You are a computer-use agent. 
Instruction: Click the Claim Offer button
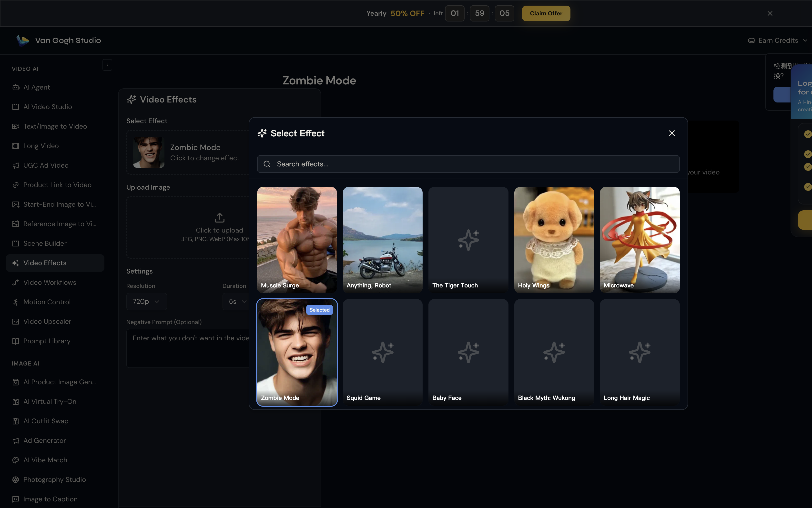(x=546, y=13)
